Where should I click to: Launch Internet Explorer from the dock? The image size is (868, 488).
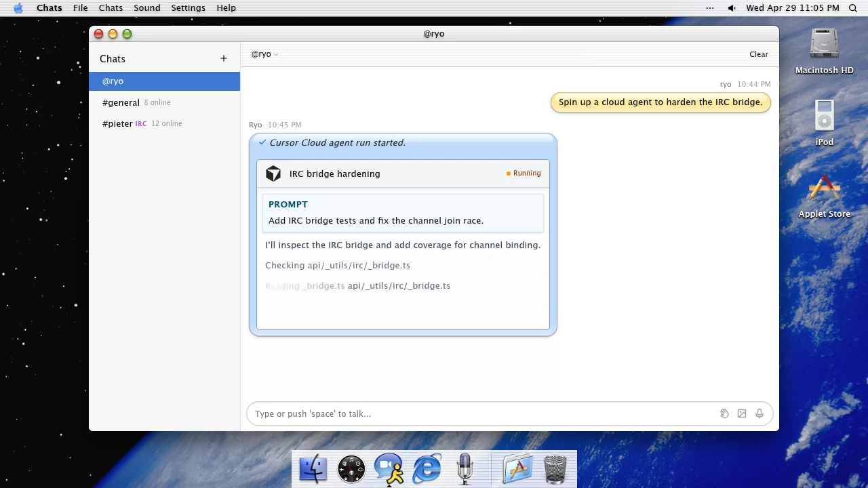click(427, 469)
